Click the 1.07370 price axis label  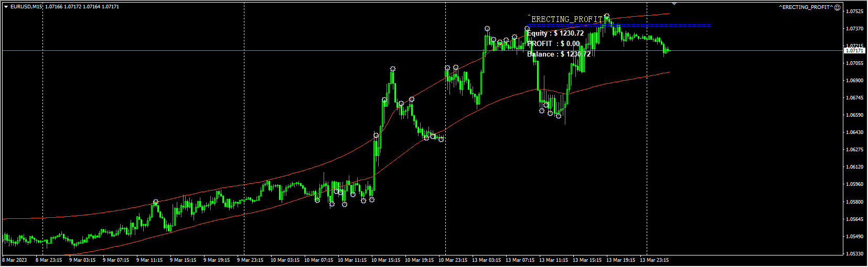[855, 29]
